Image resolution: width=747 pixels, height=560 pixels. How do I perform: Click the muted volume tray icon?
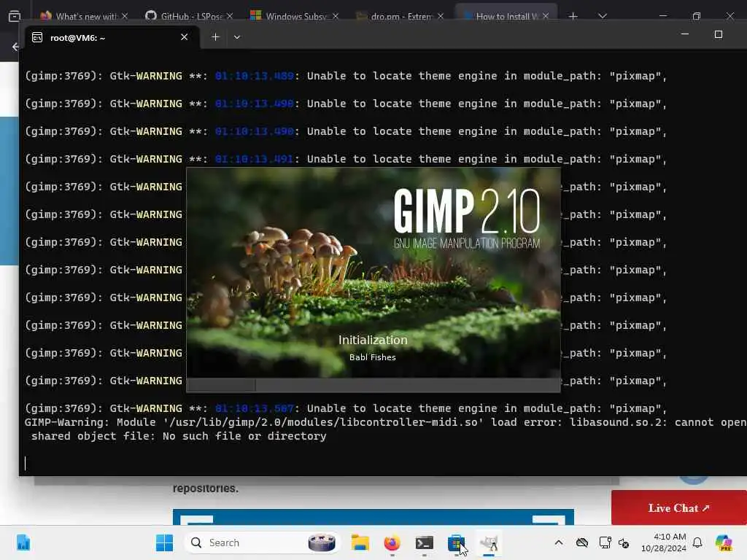(x=624, y=542)
